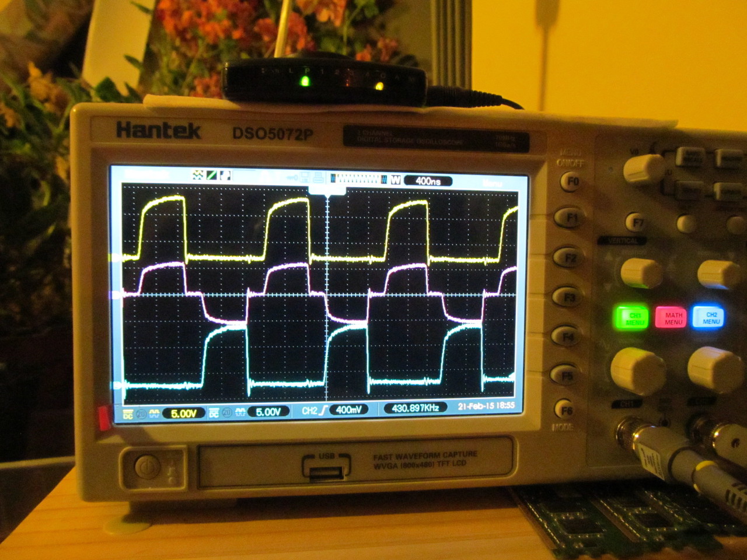Toggle the green CH1 MENU button
Viewport: 747px width, 560px height.
point(632,318)
